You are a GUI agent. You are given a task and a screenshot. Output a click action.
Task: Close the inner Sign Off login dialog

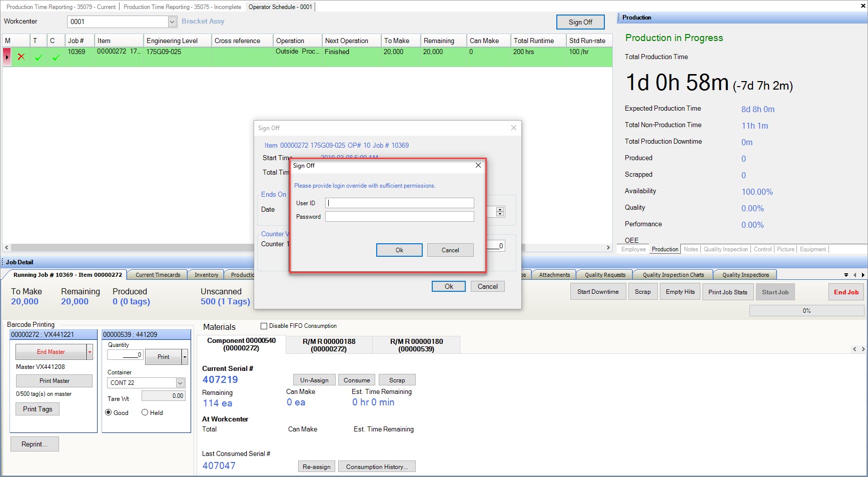[478, 165]
